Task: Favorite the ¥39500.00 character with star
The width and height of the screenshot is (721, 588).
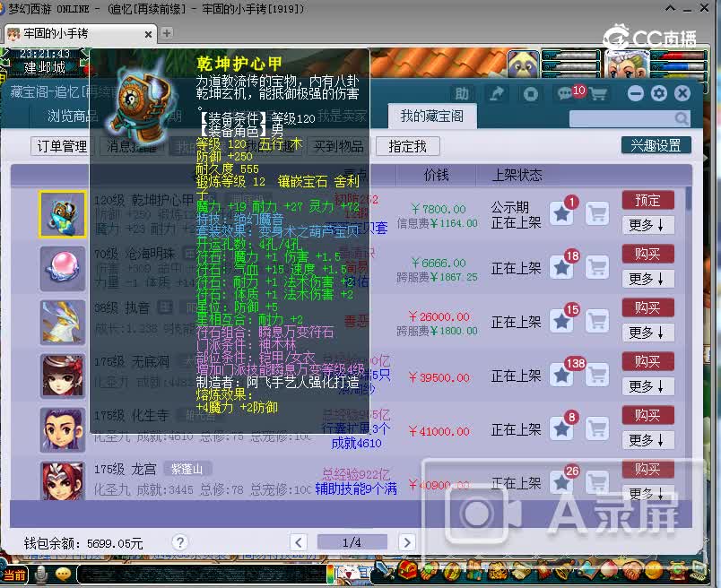Action: point(561,375)
